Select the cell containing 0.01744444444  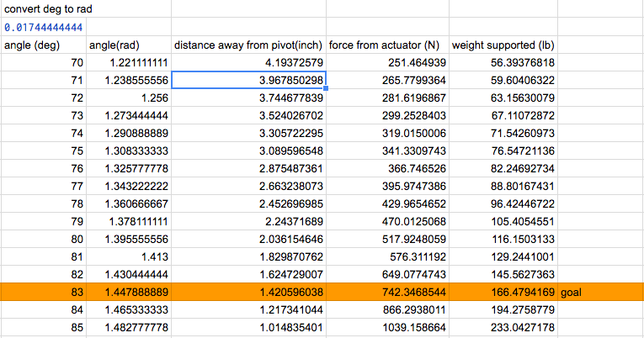click(x=44, y=28)
